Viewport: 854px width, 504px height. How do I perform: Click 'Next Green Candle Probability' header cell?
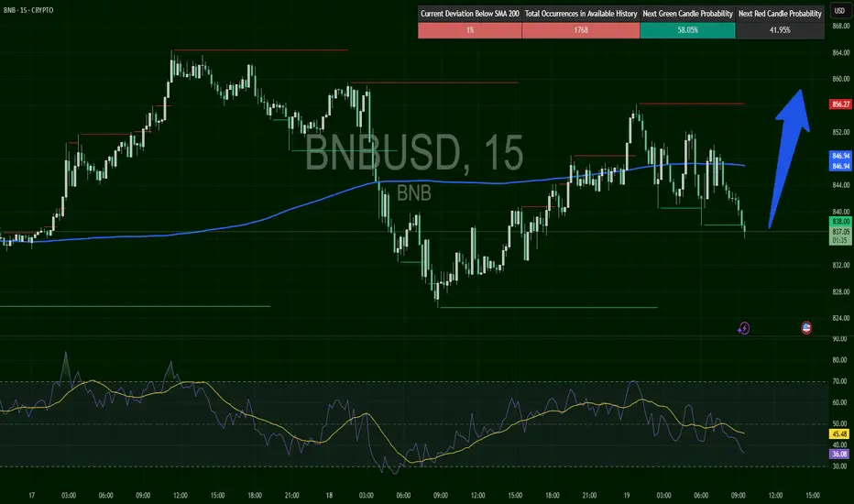(x=687, y=14)
